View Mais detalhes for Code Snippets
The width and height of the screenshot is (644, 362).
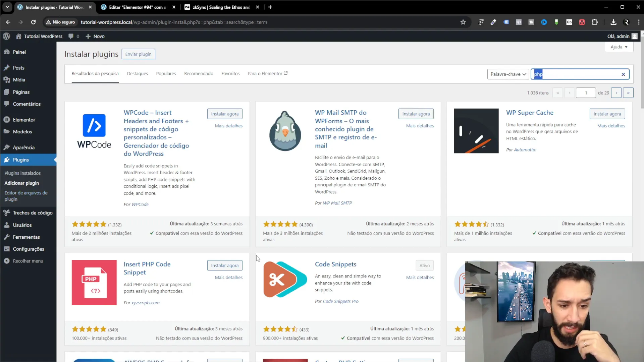coord(420,278)
